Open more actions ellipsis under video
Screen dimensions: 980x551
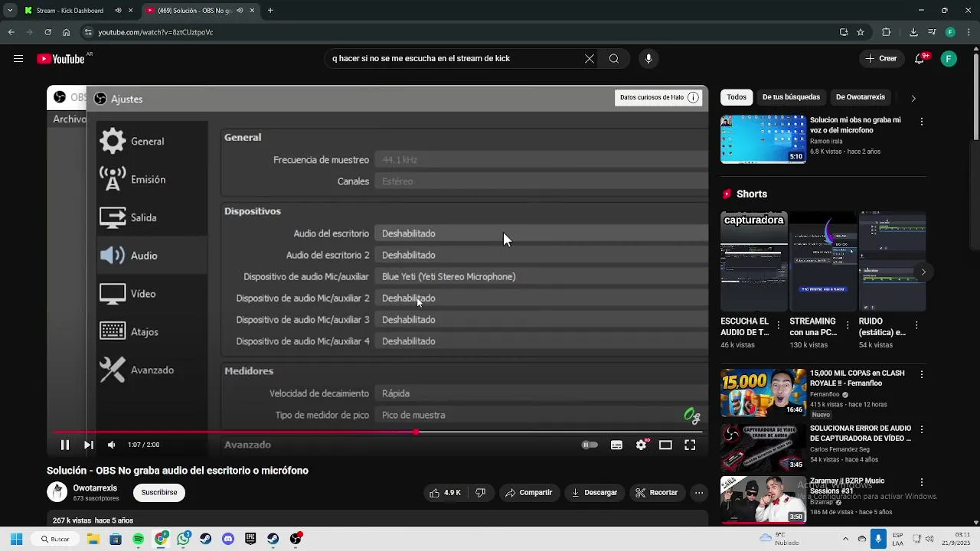699,493
